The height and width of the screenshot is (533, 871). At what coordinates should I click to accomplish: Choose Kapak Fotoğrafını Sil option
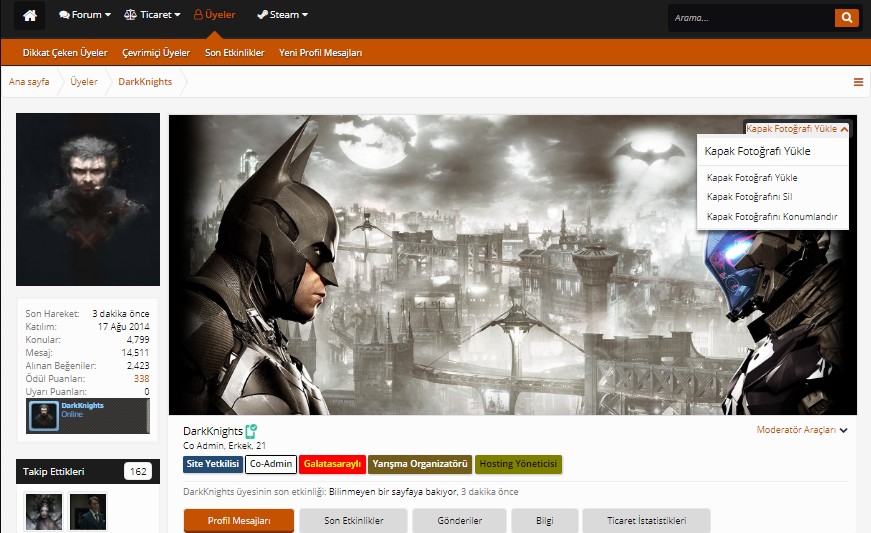(x=749, y=197)
